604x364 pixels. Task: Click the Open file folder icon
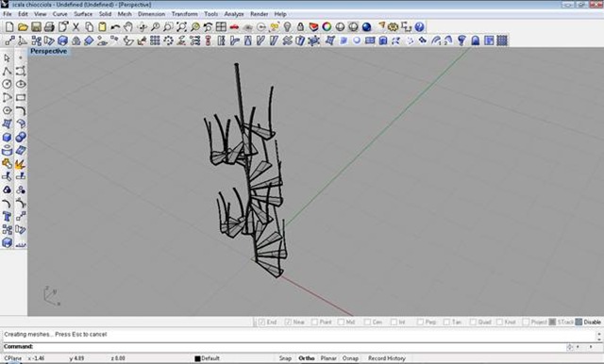(23, 27)
